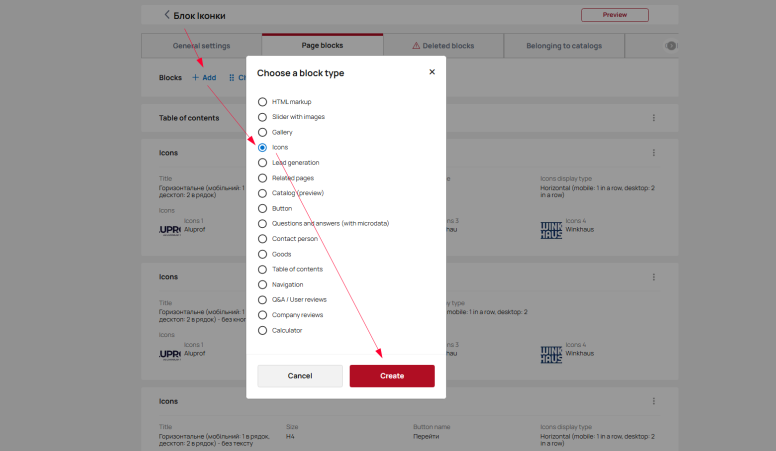Click the Winkhaus logo in first Icons block
This screenshot has width=776, height=451.
tap(551, 230)
